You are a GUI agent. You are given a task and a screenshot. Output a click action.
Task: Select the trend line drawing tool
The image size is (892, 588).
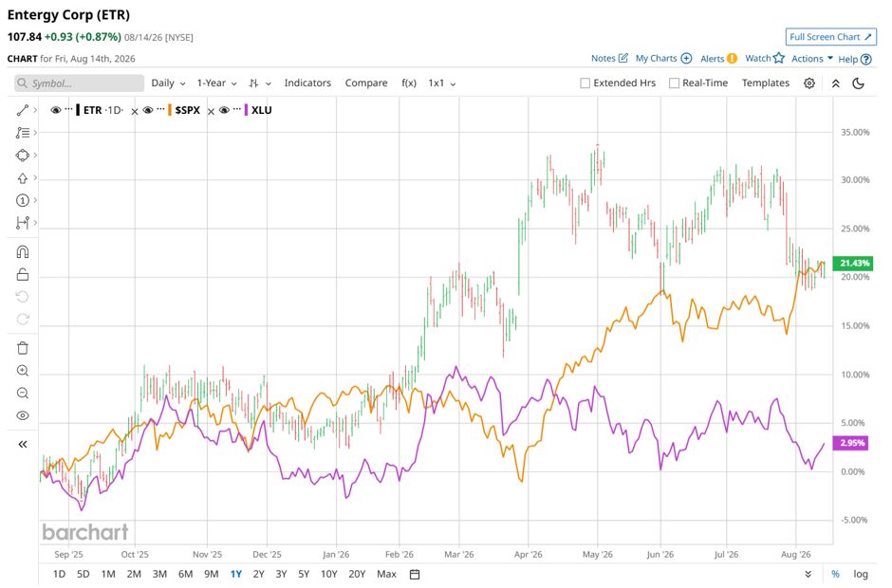pos(22,110)
